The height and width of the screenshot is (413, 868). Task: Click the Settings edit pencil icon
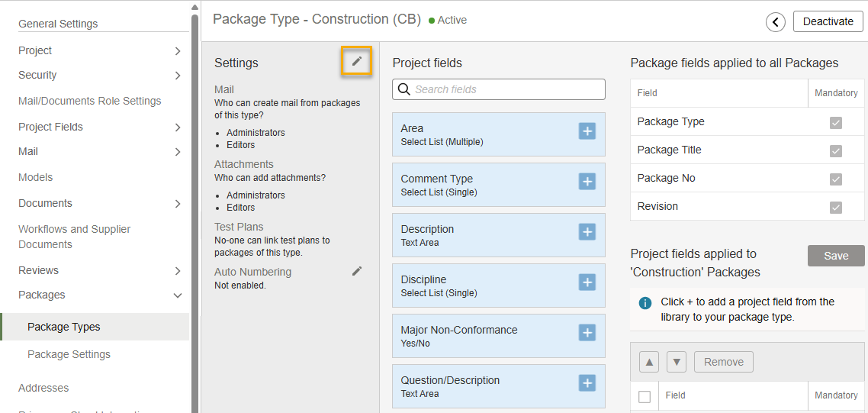(x=356, y=61)
